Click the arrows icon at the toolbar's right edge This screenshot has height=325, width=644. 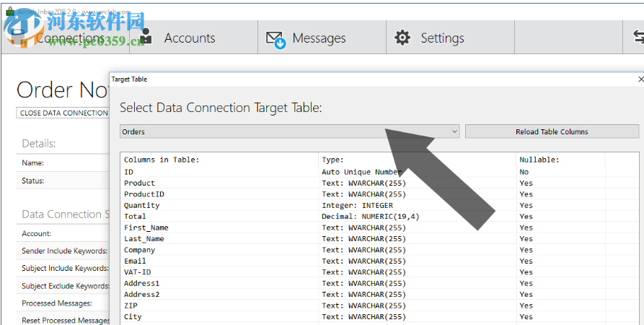click(x=638, y=38)
